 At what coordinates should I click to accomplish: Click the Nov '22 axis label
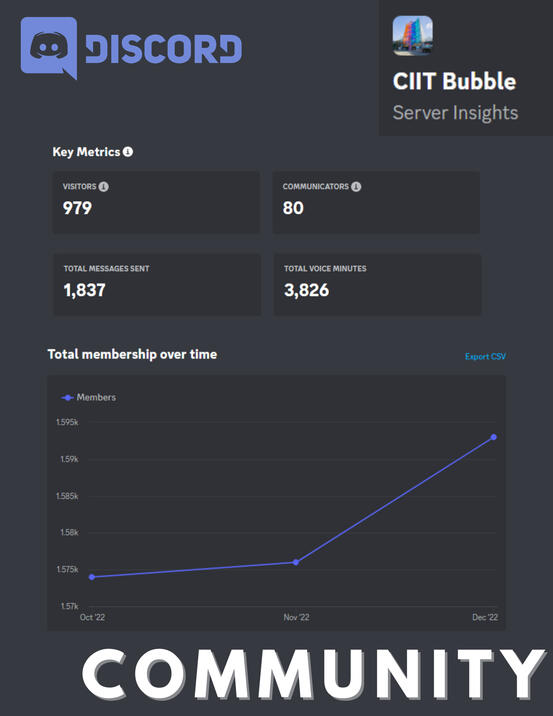coord(296,617)
